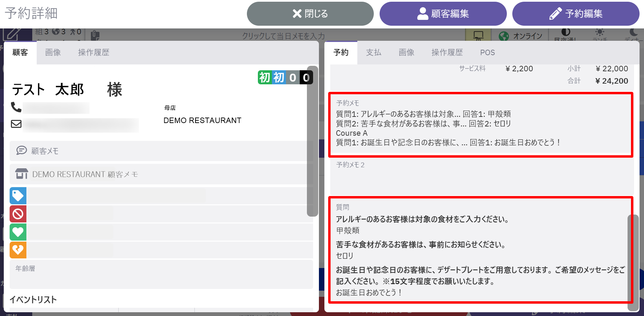The width and height of the screenshot is (644, 316).
Task: Switch to POS tab
Action: [x=487, y=52]
